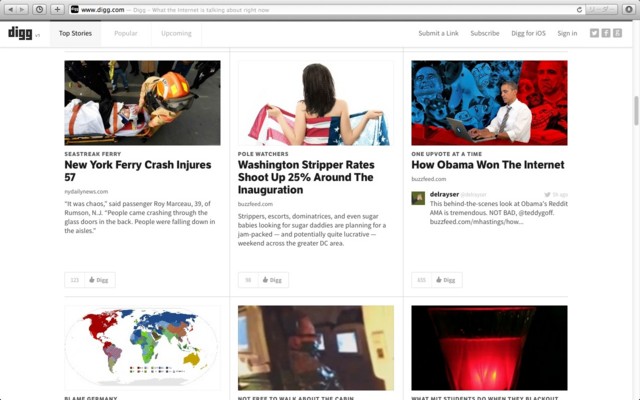Digg the How Obama Won The Internet story
The height and width of the screenshot is (400, 640).
point(447,280)
